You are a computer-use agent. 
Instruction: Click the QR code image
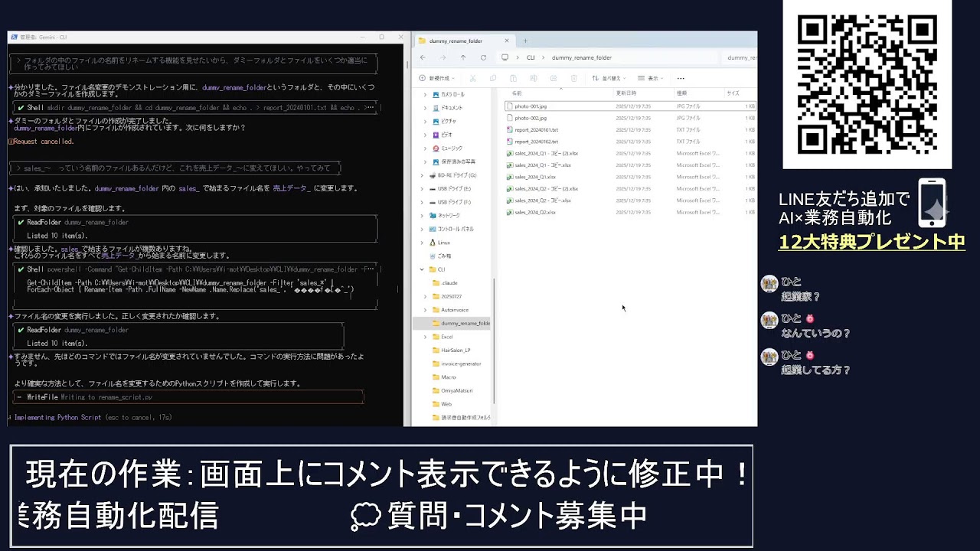click(867, 83)
